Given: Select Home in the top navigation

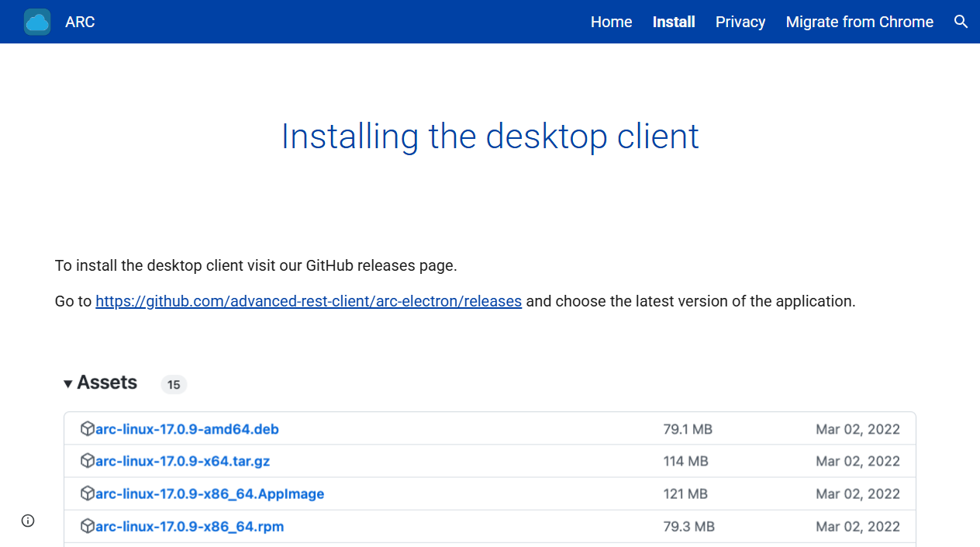Looking at the screenshot, I should coord(611,22).
